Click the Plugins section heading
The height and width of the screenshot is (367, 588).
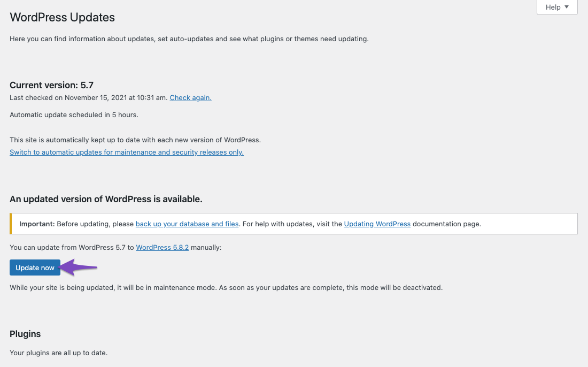coord(25,334)
